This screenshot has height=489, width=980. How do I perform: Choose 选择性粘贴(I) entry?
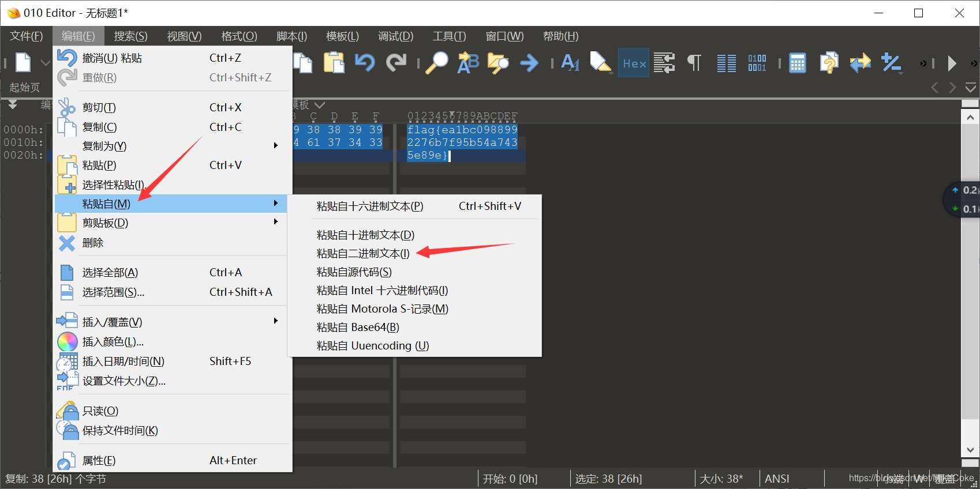tap(173, 185)
